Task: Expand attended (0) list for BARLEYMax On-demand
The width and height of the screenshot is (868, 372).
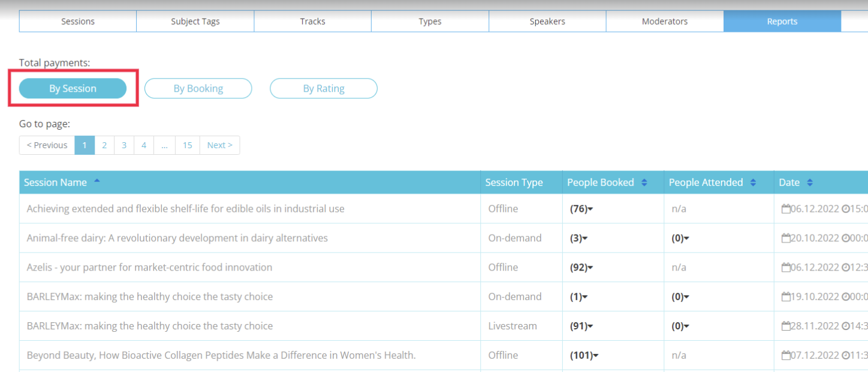Action: coord(680,297)
